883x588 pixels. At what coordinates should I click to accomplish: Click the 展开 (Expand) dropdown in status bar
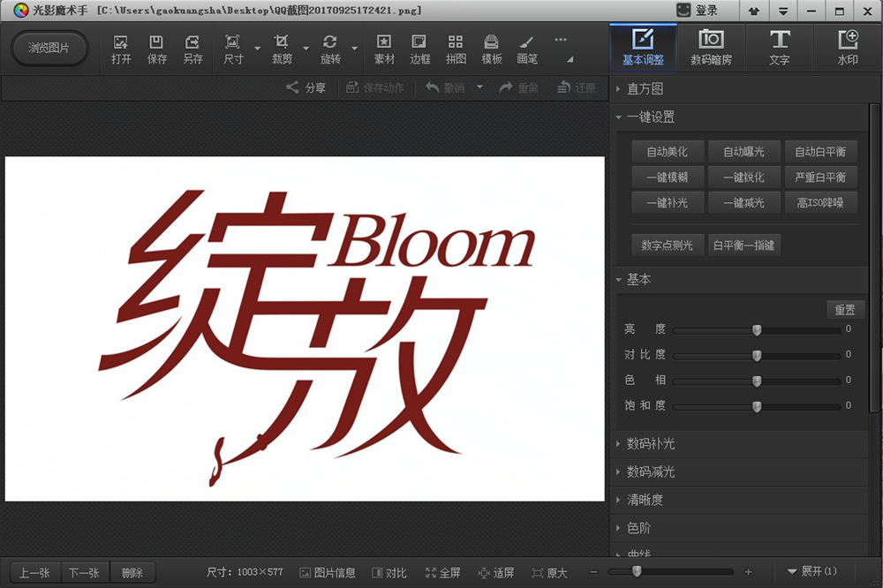(x=811, y=572)
